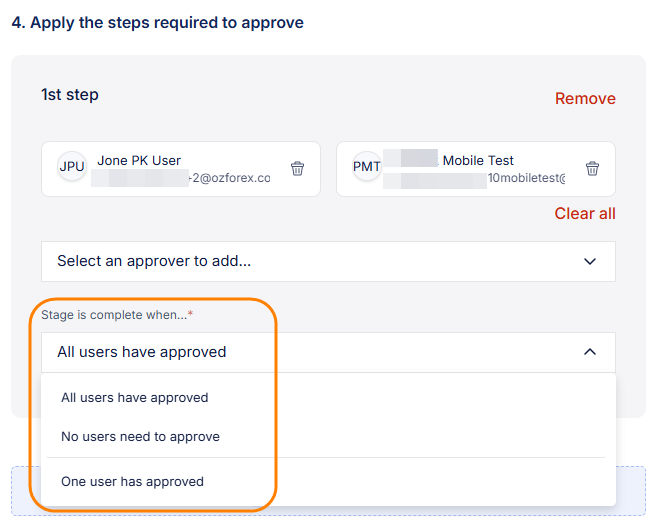
Task: Pick the 'No users need to approve' option
Action: click(328, 437)
